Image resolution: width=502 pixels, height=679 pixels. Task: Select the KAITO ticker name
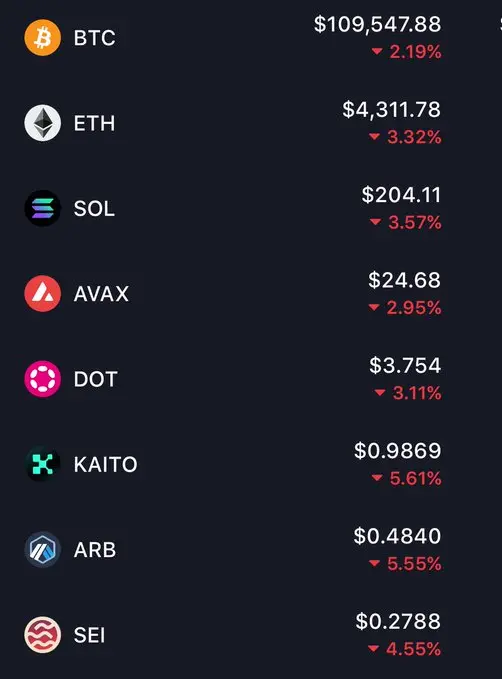pos(105,465)
